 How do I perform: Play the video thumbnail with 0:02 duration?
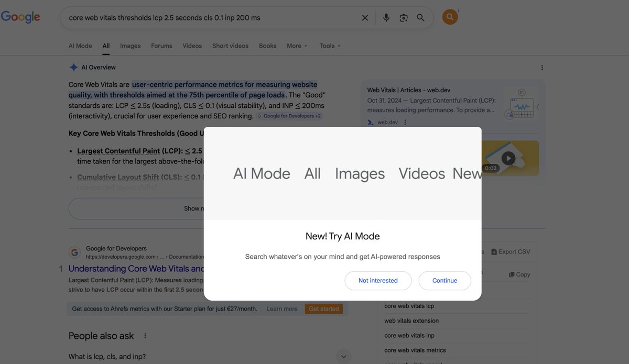(508, 158)
